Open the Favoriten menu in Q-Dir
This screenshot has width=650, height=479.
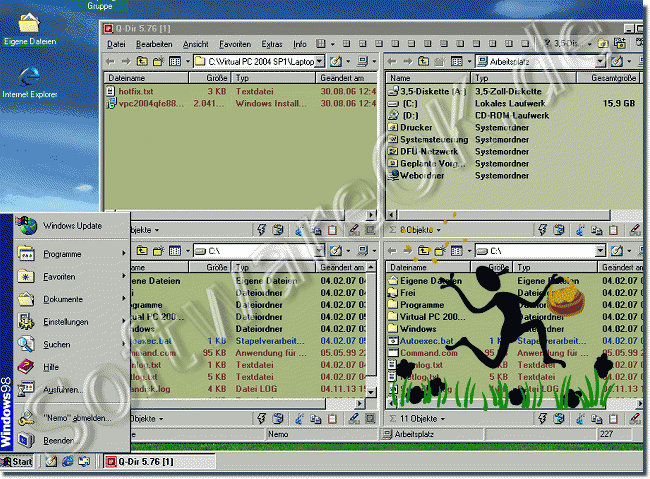coord(235,44)
